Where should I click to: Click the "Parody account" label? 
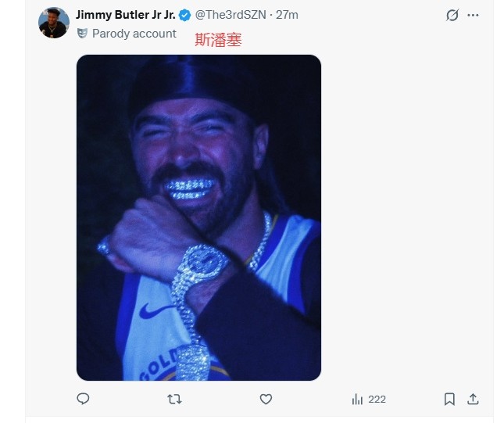click(x=134, y=34)
